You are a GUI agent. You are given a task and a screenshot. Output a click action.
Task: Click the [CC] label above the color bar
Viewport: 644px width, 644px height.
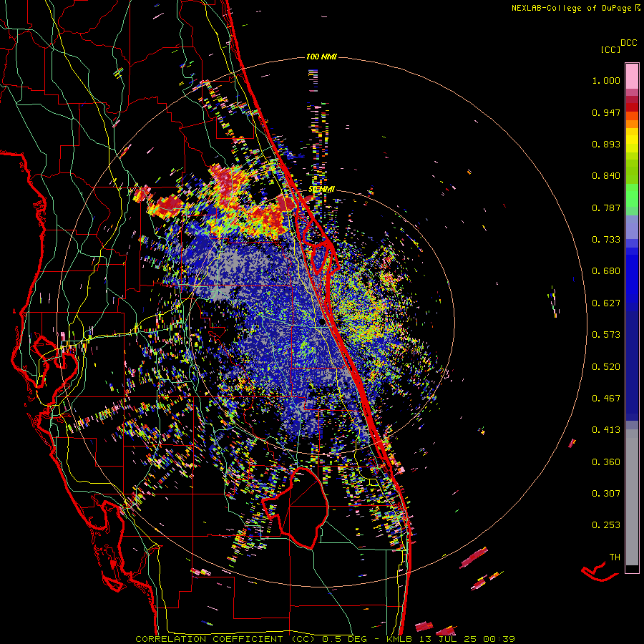pos(610,49)
